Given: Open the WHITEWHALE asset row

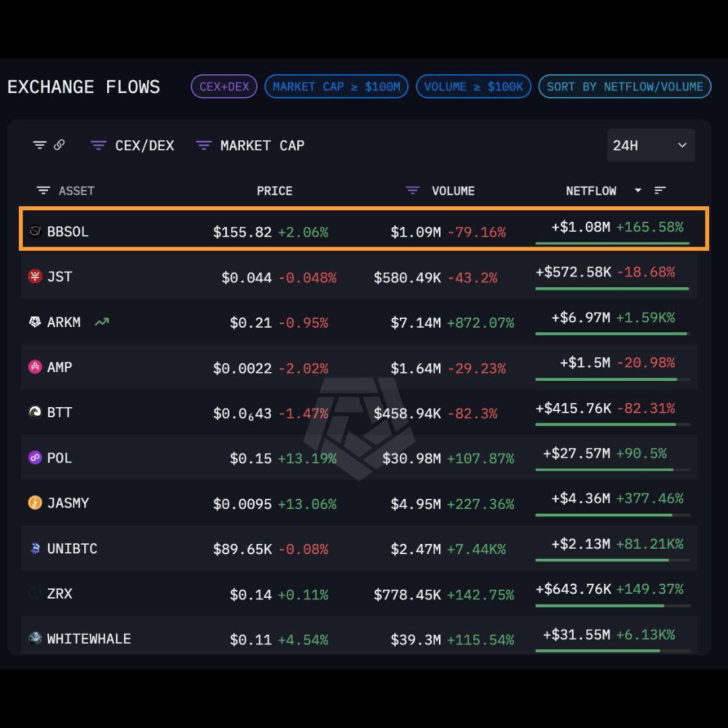Looking at the screenshot, I should 88,639.
